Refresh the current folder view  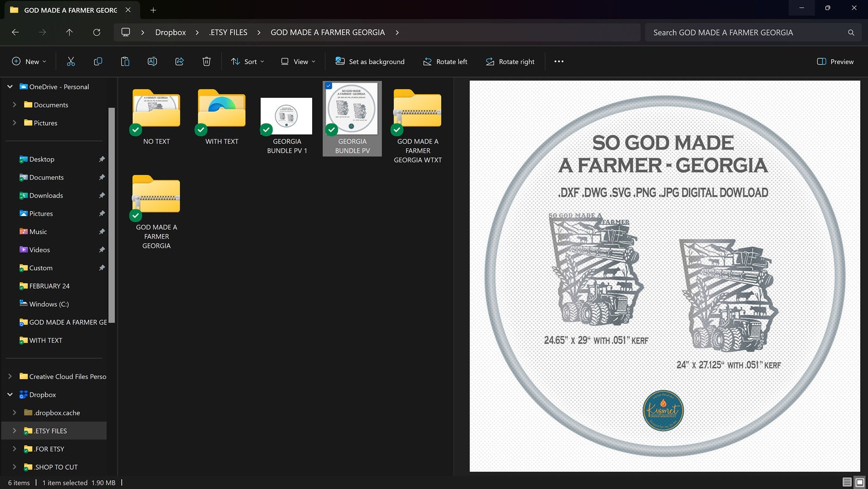(97, 32)
